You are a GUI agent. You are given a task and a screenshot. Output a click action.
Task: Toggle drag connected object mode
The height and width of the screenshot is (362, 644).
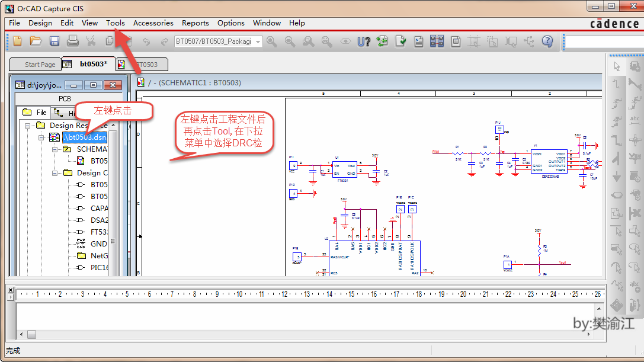(511, 41)
